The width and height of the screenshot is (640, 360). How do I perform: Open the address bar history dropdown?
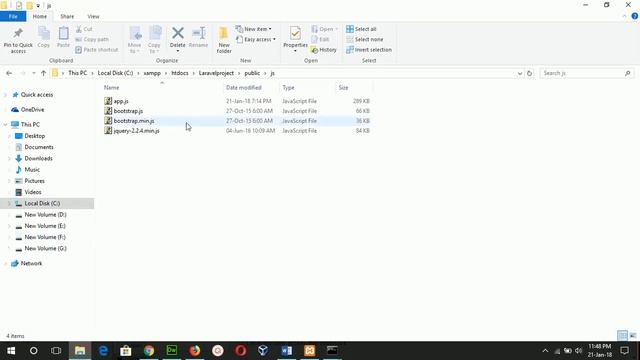click(x=520, y=73)
